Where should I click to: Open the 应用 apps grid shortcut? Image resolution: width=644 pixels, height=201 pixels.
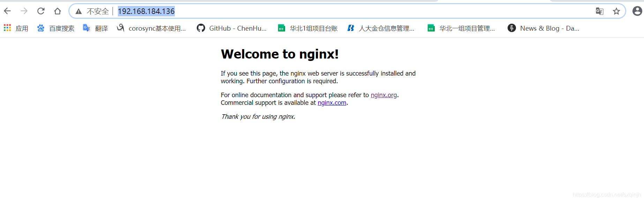tap(16, 28)
